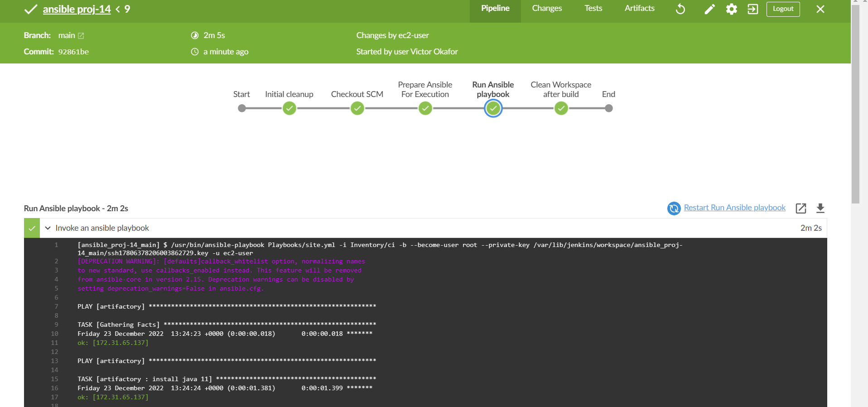Switch to the Pipeline tab
The image size is (868, 407).
tap(495, 11)
